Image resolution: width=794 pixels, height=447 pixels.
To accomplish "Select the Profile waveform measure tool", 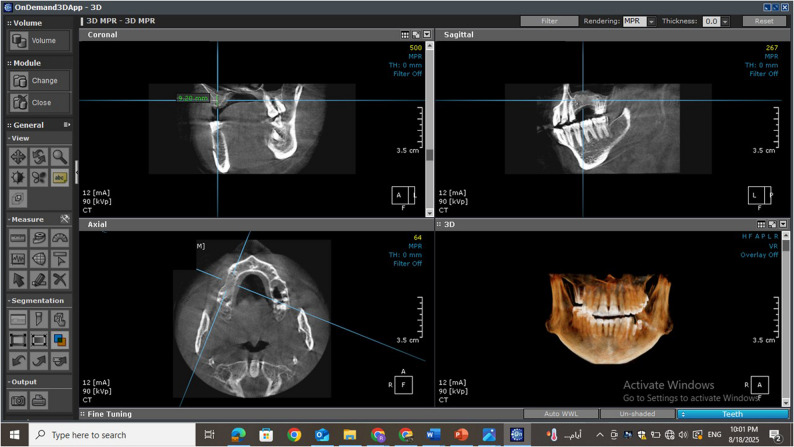I will (18, 259).
